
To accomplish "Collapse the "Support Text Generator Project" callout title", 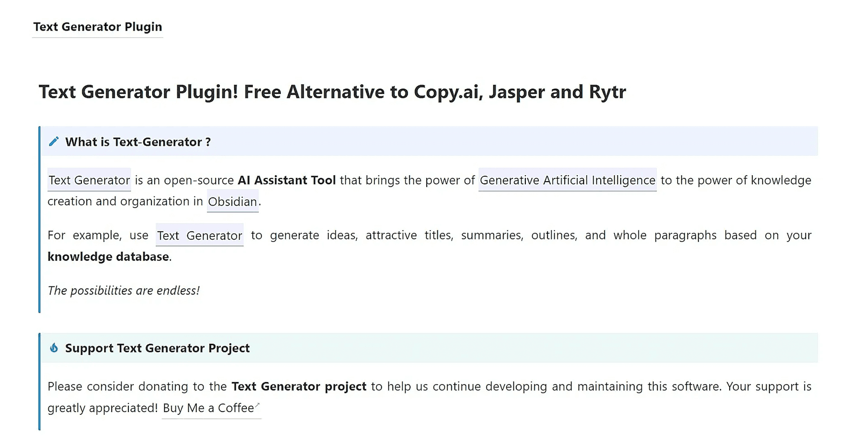I will coord(157,348).
